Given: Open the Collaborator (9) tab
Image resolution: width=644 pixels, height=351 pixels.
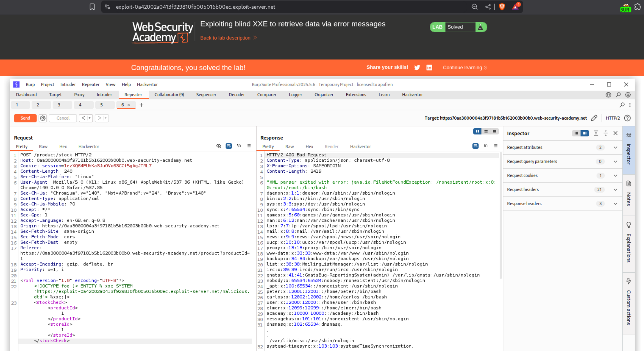Looking at the screenshot, I should pyautogui.click(x=169, y=95).
